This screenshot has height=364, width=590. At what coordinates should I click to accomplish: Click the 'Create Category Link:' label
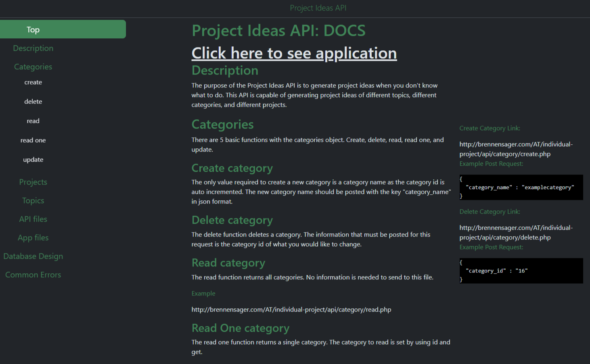(x=490, y=128)
